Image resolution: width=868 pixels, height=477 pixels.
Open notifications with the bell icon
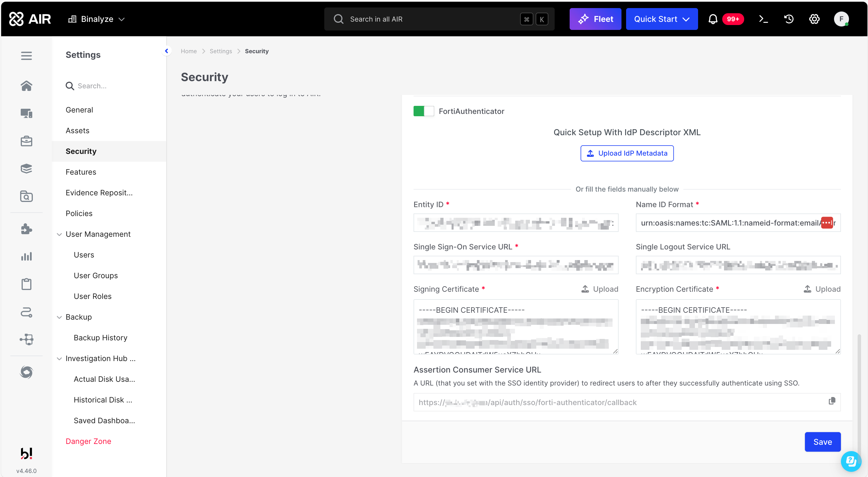point(713,19)
